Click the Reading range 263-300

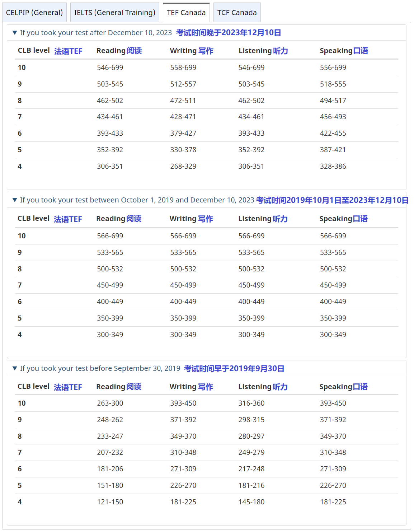110,403
